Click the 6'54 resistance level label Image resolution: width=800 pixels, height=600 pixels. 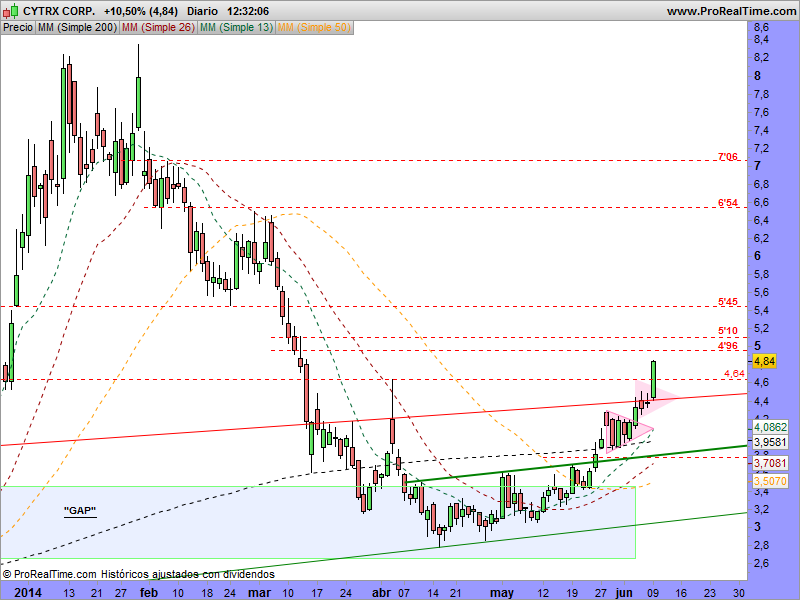[x=728, y=203]
